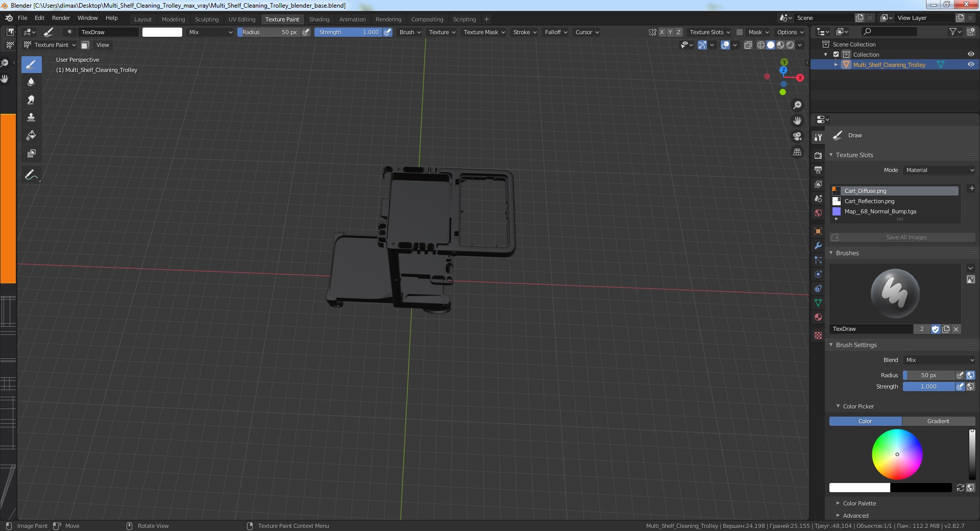The width and height of the screenshot is (980, 531).
Task: Switch perspective/orthographic grid icon
Action: 797,152
